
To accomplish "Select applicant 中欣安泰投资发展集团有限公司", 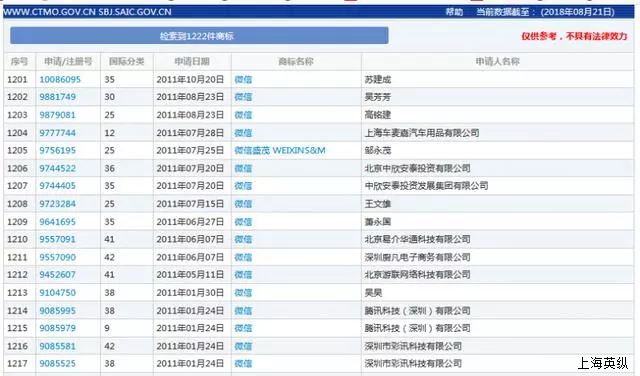I will [x=426, y=186].
